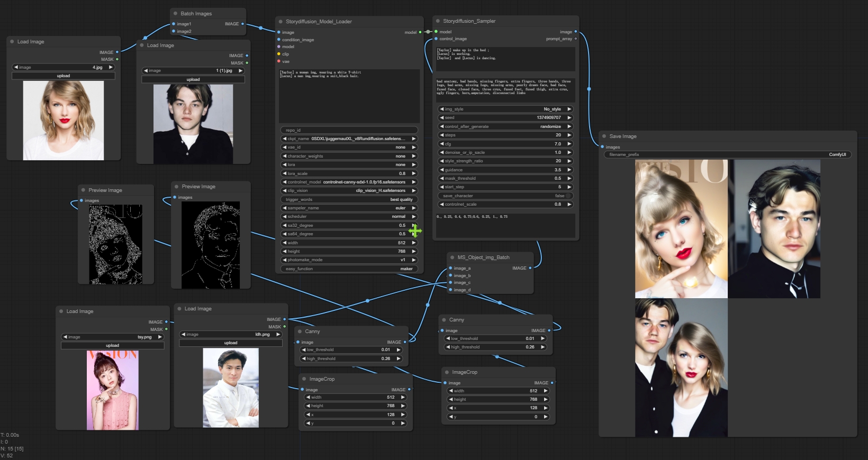The image size is (868, 460).
Task: Click the yellow clip input port
Action: pos(279,54)
